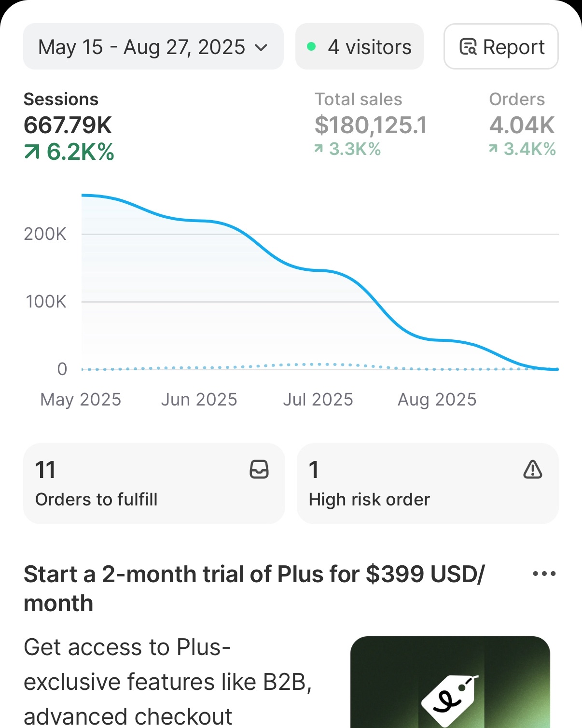Open the May 15 - Aug 27 date range picker
This screenshot has width=582, height=728.
pyautogui.click(x=153, y=47)
